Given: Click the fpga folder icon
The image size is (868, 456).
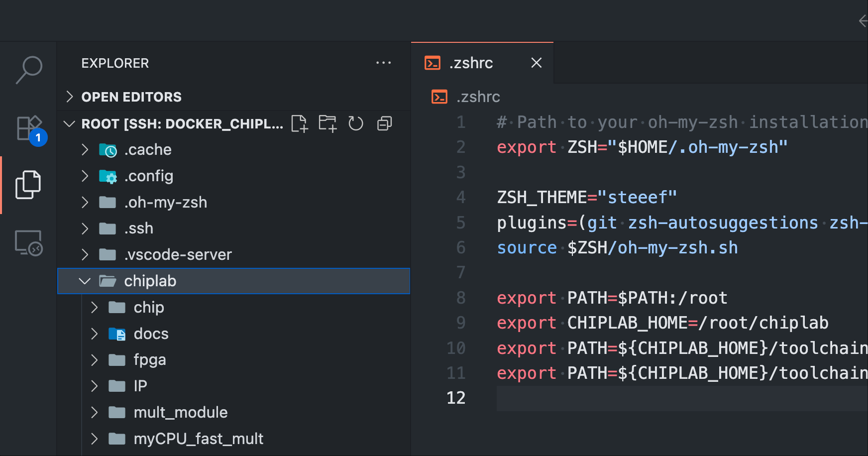Looking at the screenshot, I should click(117, 359).
